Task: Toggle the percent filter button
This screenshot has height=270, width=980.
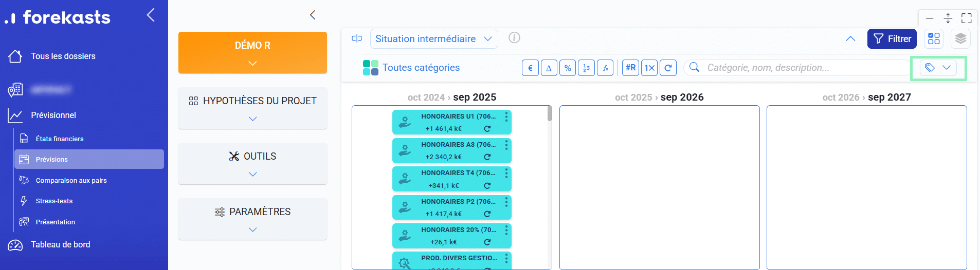Action: tap(568, 68)
